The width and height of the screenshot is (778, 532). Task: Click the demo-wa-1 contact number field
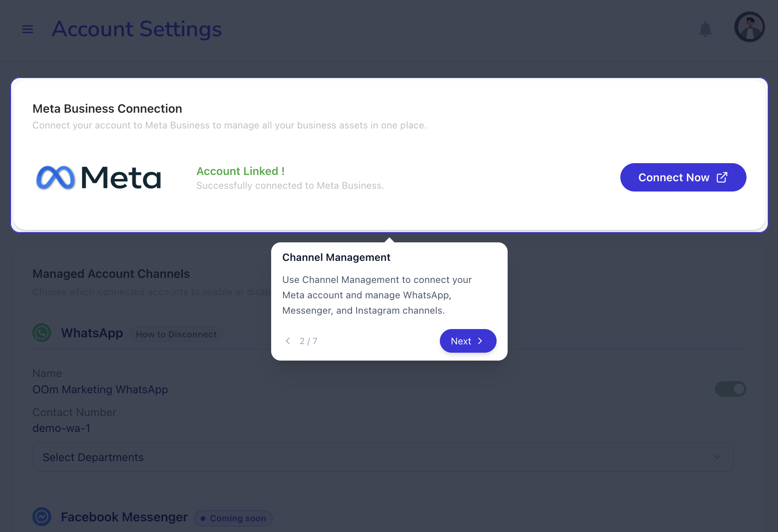[61, 428]
